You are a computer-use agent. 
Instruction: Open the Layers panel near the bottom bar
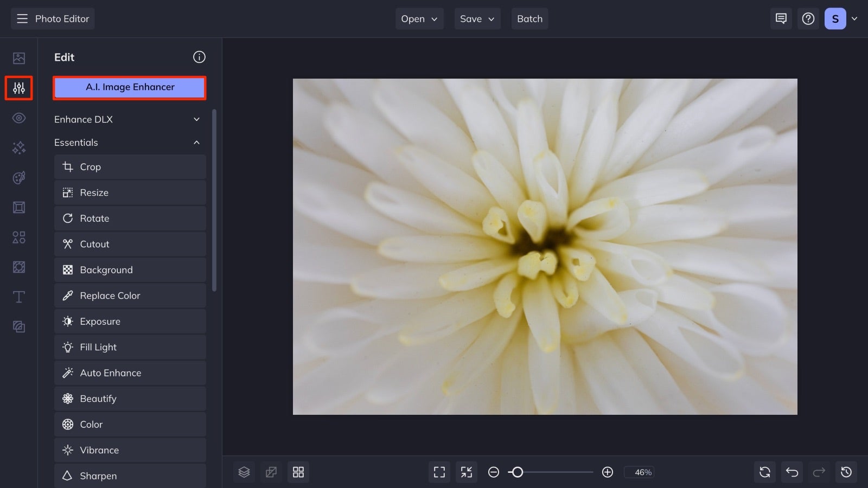tap(244, 472)
